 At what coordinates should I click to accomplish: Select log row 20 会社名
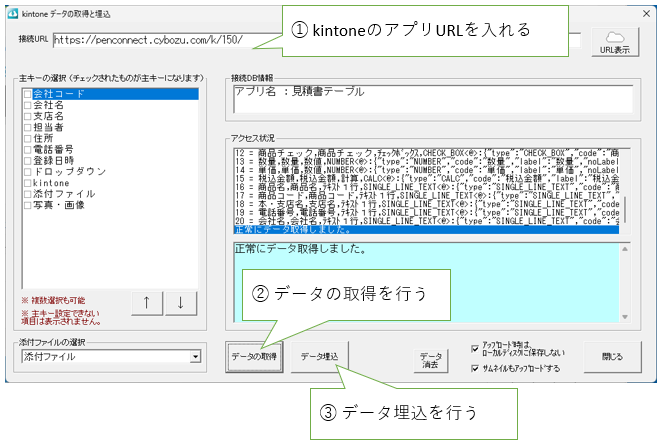point(426,221)
